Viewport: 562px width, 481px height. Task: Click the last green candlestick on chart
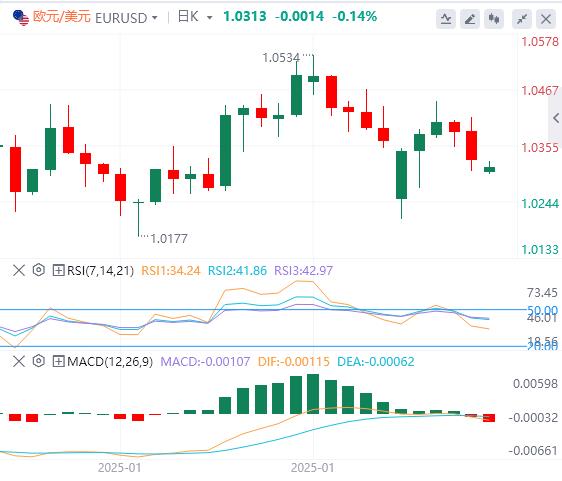pyautogui.click(x=489, y=169)
